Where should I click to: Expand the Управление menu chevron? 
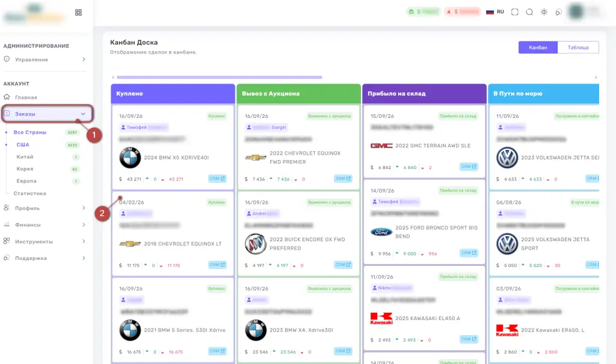pyautogui.click(x=84, y=60)
